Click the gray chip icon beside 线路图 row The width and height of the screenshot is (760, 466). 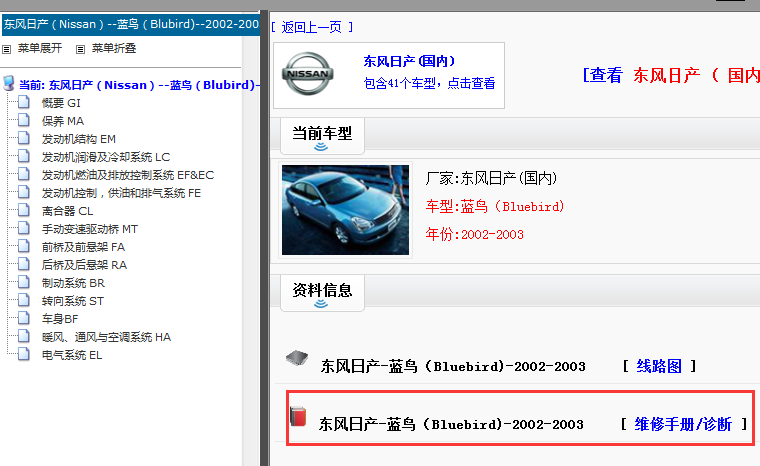tap(297, 358)
